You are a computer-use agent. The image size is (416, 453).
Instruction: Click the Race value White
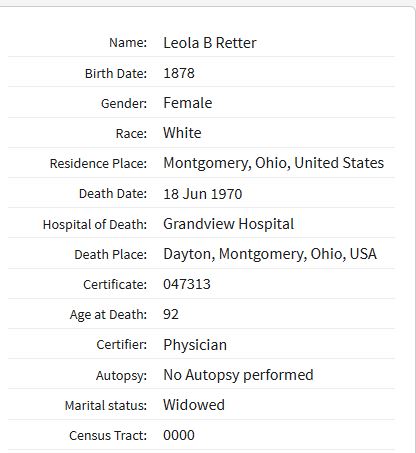click(x=182, y=133)
